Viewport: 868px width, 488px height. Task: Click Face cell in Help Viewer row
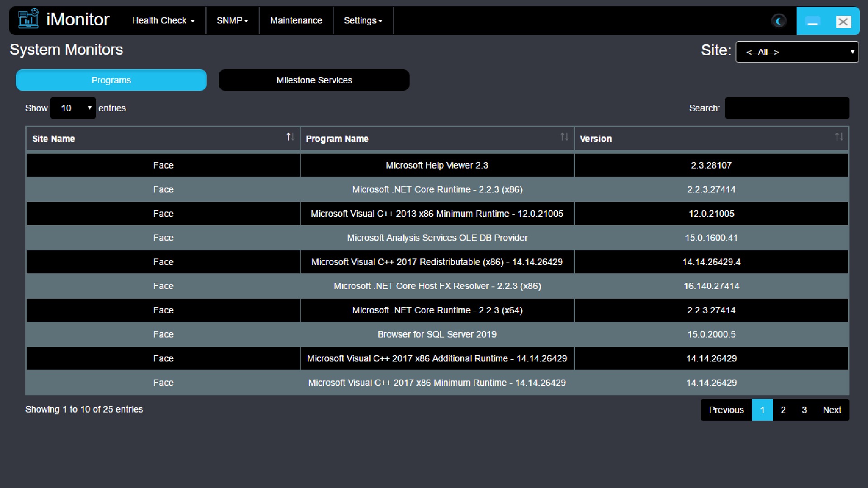click(163, 165)
